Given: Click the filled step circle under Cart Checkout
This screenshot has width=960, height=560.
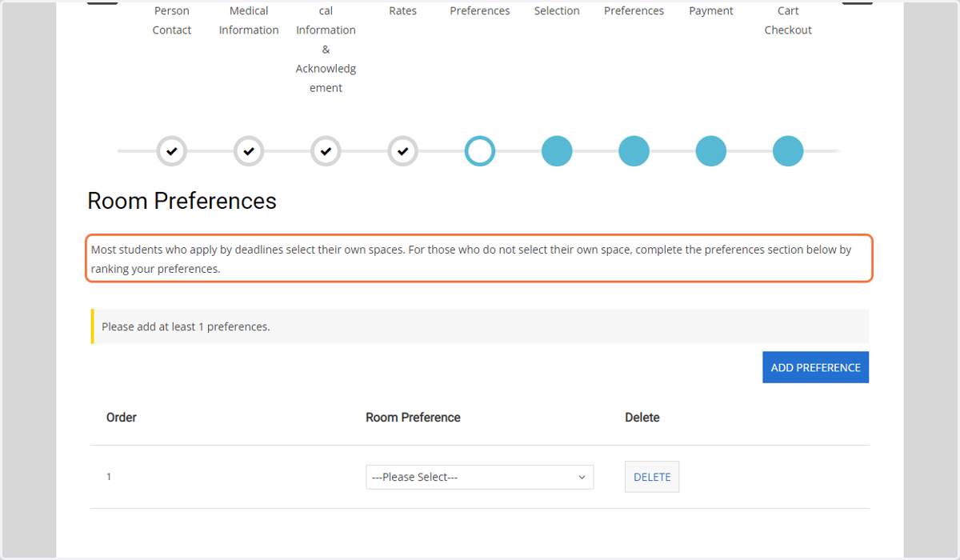Looking at the screenshot, I should click(x=788, y=151).
